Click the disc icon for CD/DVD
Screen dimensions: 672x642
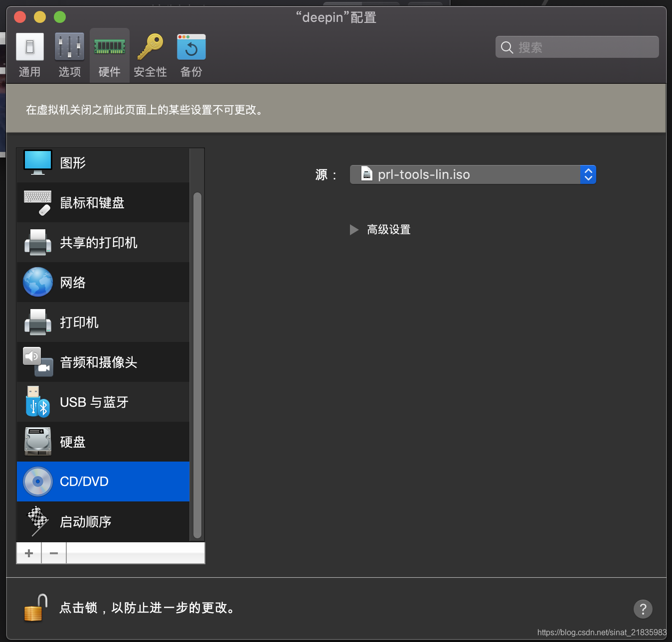click(x=38, y=481)
